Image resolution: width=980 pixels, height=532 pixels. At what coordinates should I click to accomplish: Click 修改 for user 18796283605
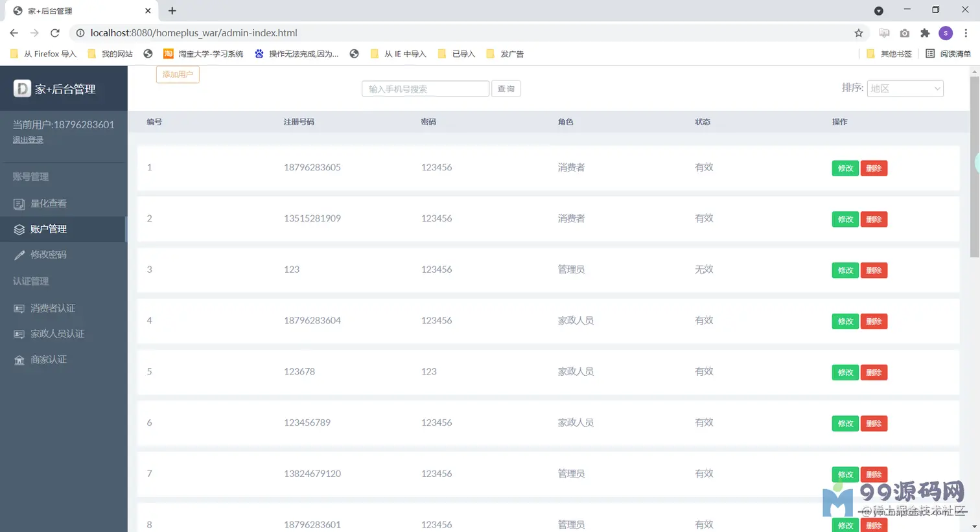click(845, 168)
